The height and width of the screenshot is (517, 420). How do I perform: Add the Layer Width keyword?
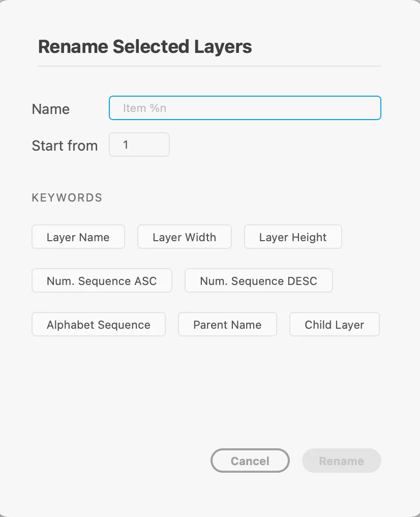tap(184, 237)
